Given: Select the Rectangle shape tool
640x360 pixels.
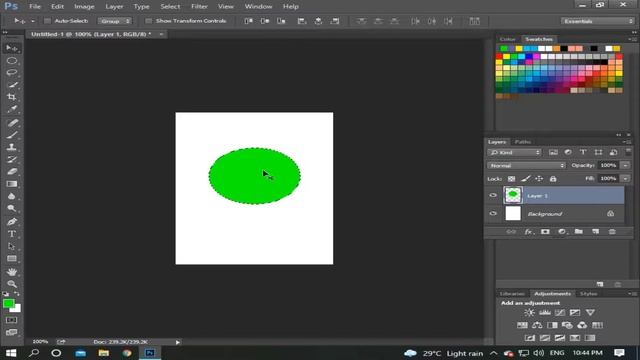Looking at the screenshot, I should (x=12, y=258).
